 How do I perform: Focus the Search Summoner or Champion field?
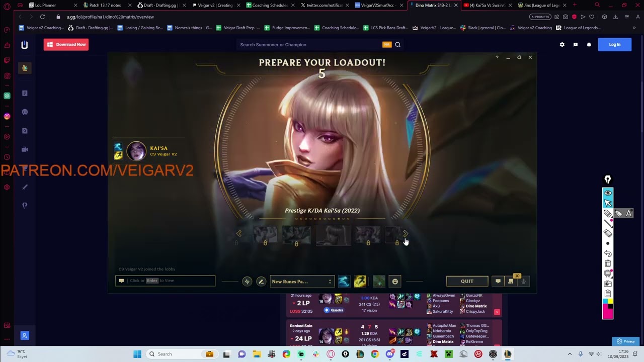309,45
